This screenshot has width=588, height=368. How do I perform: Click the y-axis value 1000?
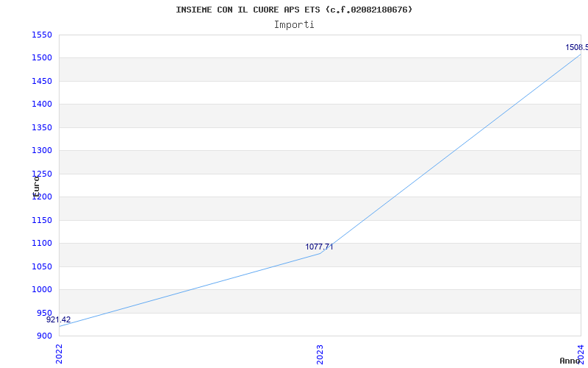[42, 289]
